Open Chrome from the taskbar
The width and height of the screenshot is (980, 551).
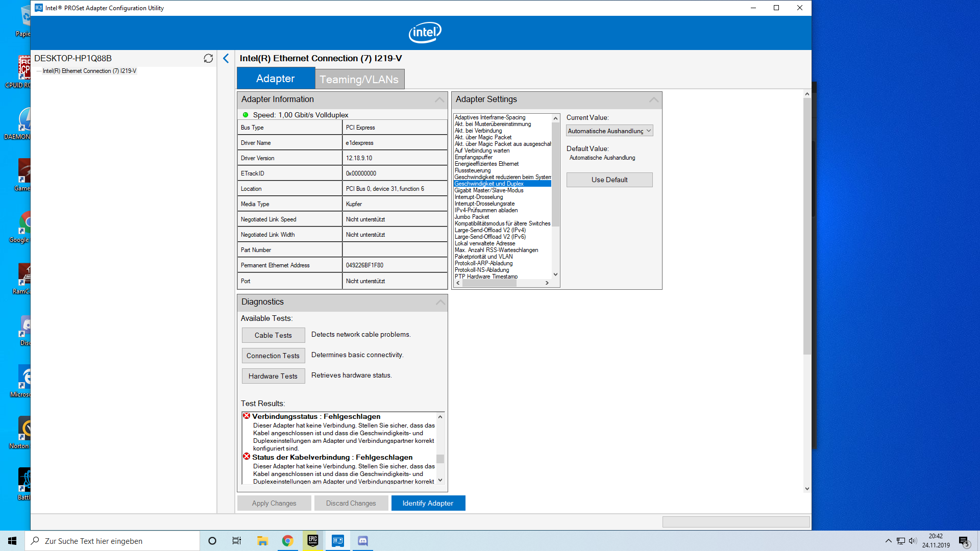click(x=288, y=541)
